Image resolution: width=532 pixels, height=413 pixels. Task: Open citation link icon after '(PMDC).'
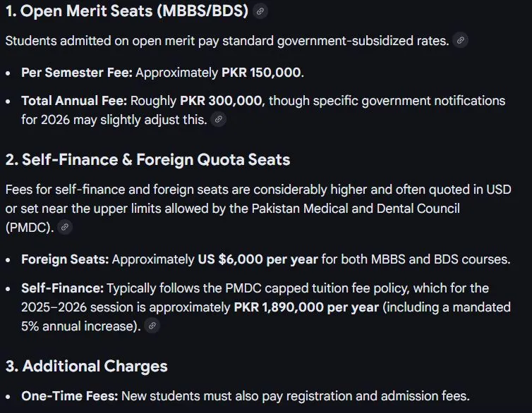tap(65, 227)
